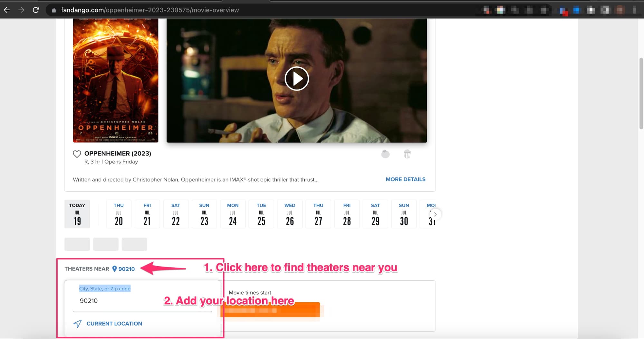
Task: Click the padlock icon in the address bar
Action: tap(53, 10)
